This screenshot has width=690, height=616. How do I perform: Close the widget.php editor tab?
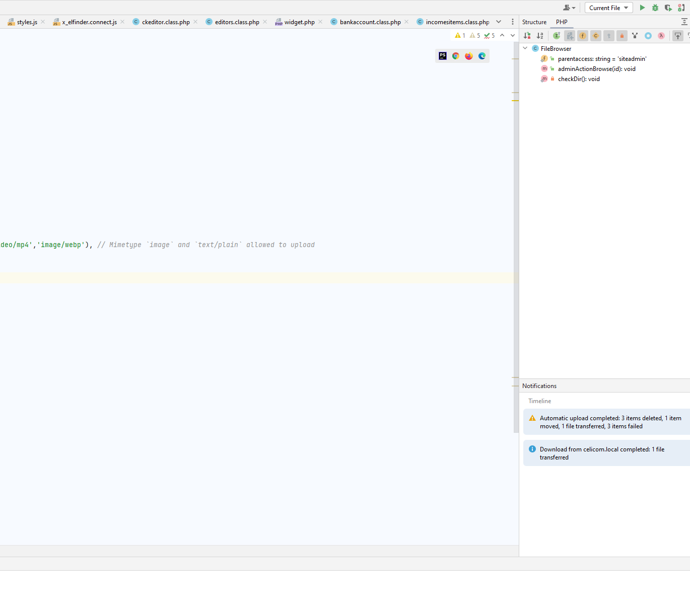(x=320, y=22)
